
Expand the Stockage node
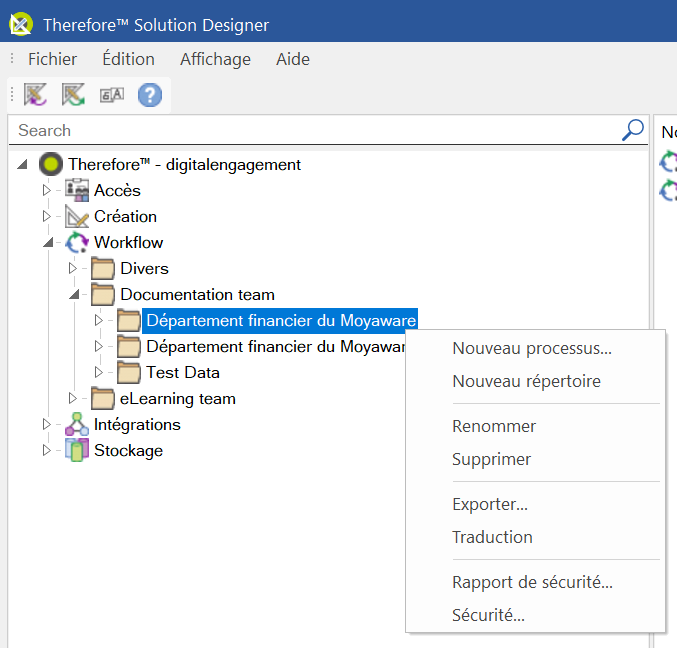coord(47,450)
